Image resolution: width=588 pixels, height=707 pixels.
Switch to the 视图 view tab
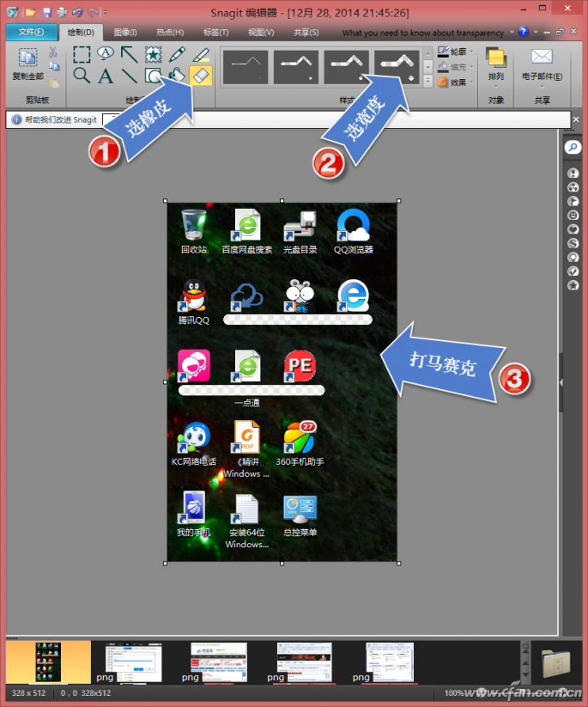(261, 32)
